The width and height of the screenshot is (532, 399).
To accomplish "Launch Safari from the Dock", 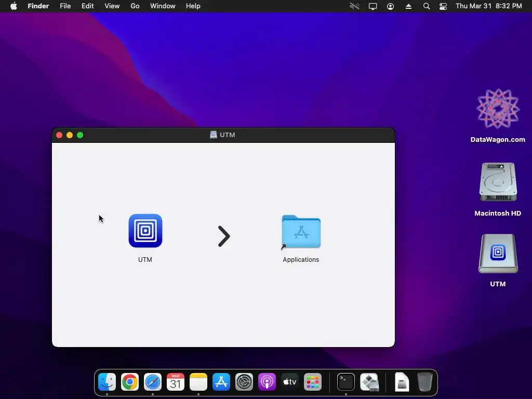I will pos(153,382).
